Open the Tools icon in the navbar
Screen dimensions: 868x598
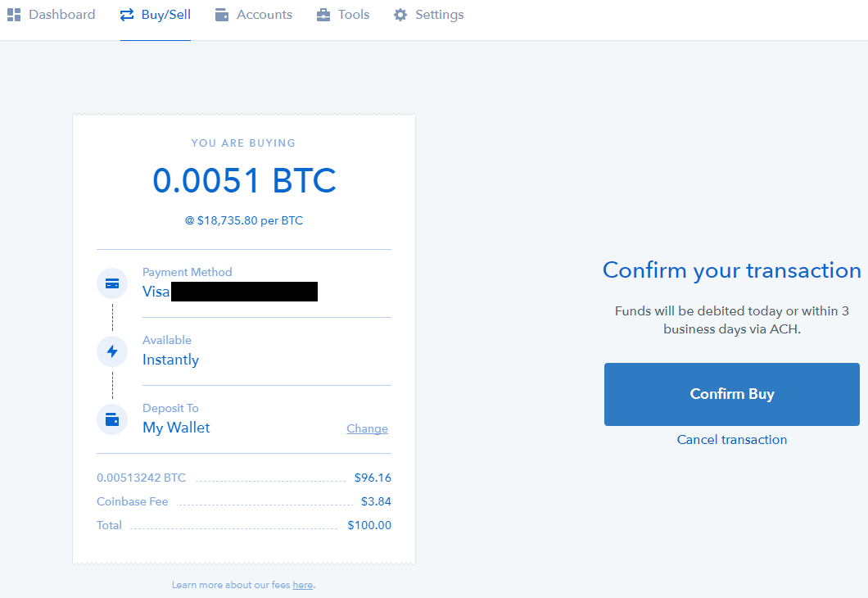click(x=323, y=14)
